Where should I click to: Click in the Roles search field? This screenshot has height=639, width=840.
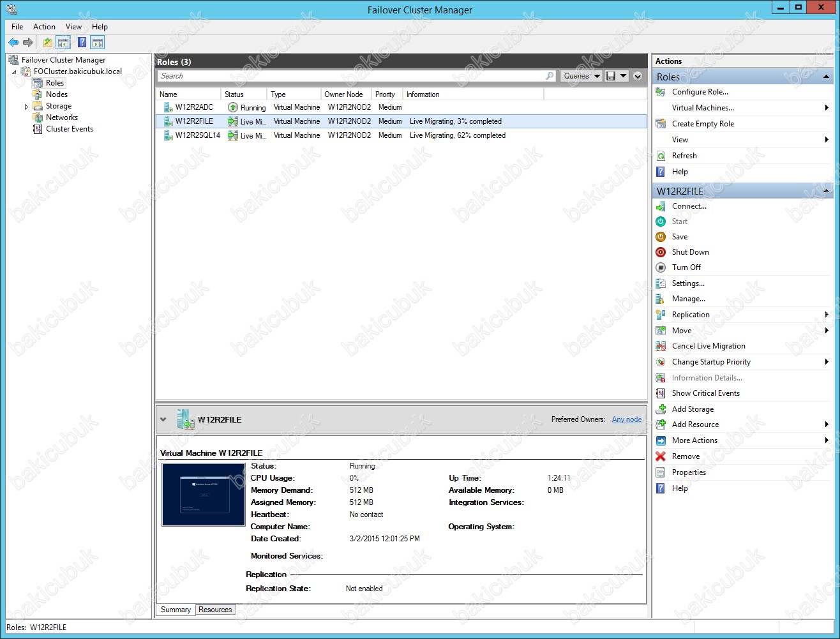[351, 76]
